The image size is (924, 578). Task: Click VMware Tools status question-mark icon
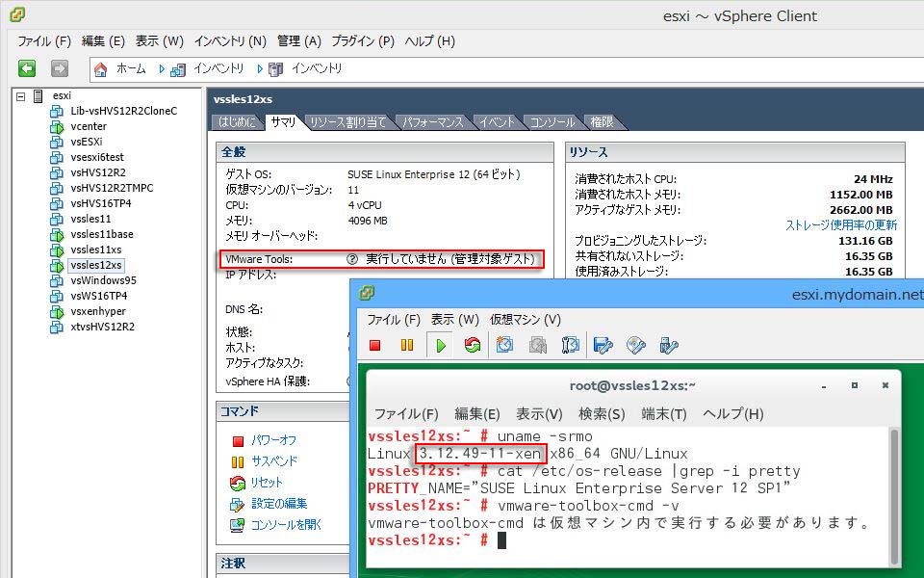[x=352, y=259]
